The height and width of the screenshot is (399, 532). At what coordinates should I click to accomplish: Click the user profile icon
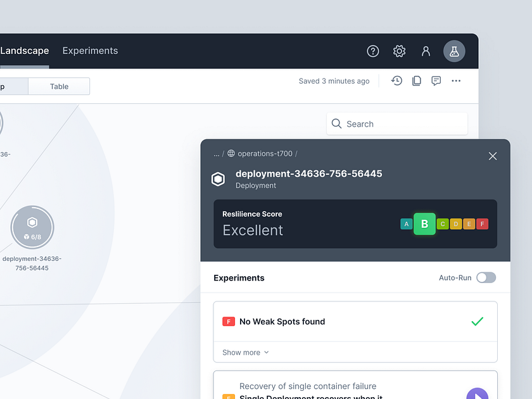coord(426,51)
